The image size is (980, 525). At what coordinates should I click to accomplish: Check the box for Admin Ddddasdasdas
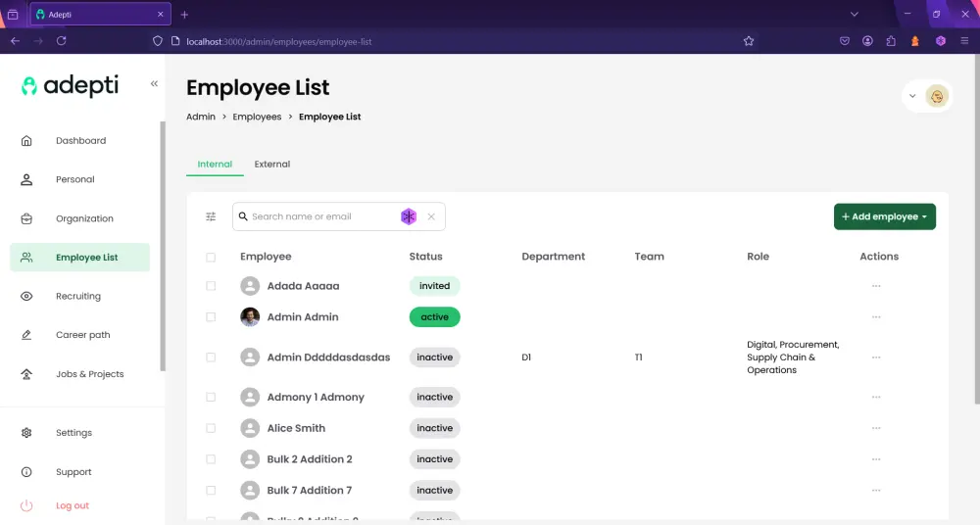pos(211,357)
